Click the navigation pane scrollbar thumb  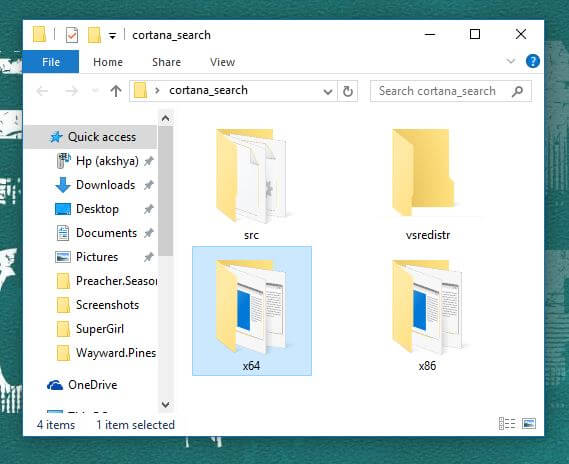click(x=165, y=191)
